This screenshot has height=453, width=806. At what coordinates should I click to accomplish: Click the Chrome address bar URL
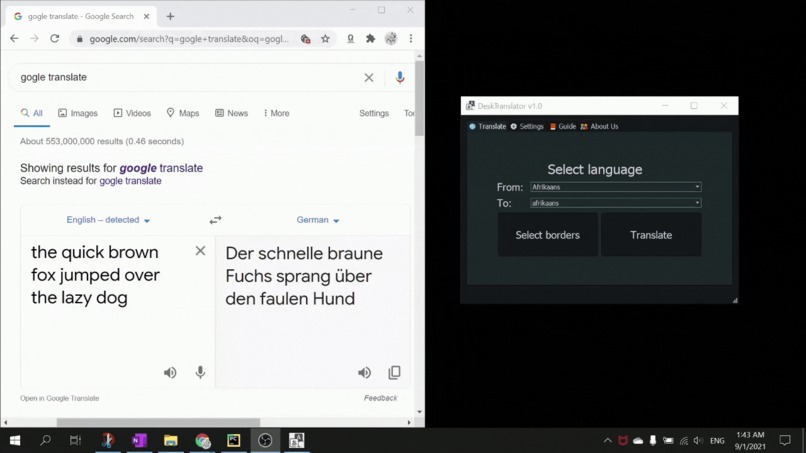click(x=189, y=39)
